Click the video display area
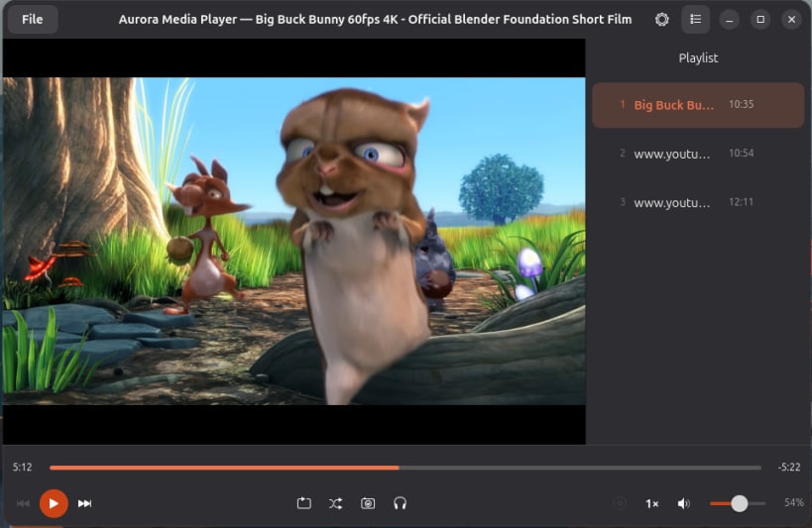 click(294, 242)
